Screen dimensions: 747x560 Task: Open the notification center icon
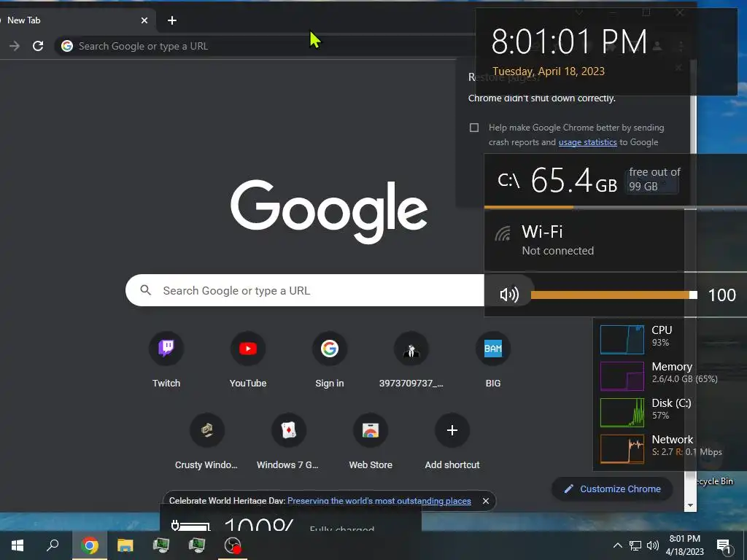[x=724, y=546]
